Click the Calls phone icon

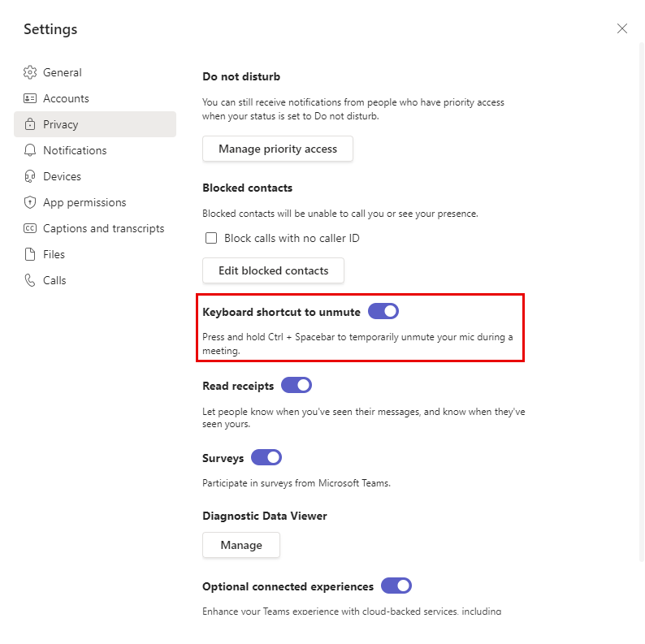pos(30,280)
